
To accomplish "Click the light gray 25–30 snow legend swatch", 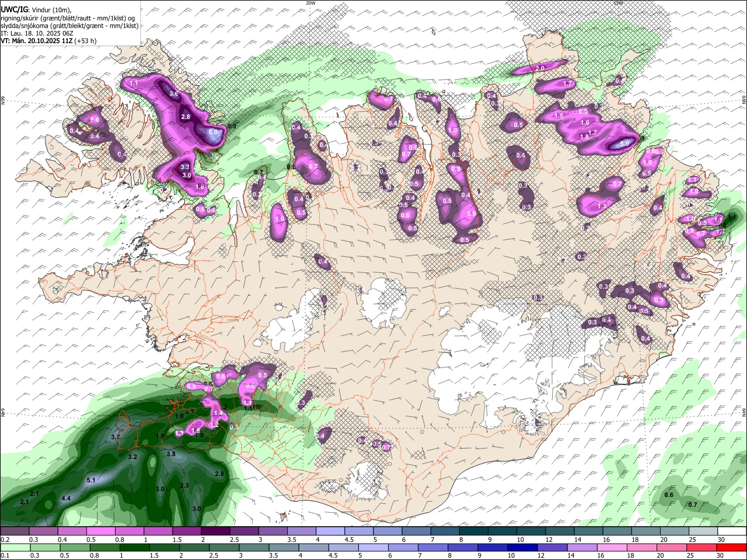I will (704, 531).
